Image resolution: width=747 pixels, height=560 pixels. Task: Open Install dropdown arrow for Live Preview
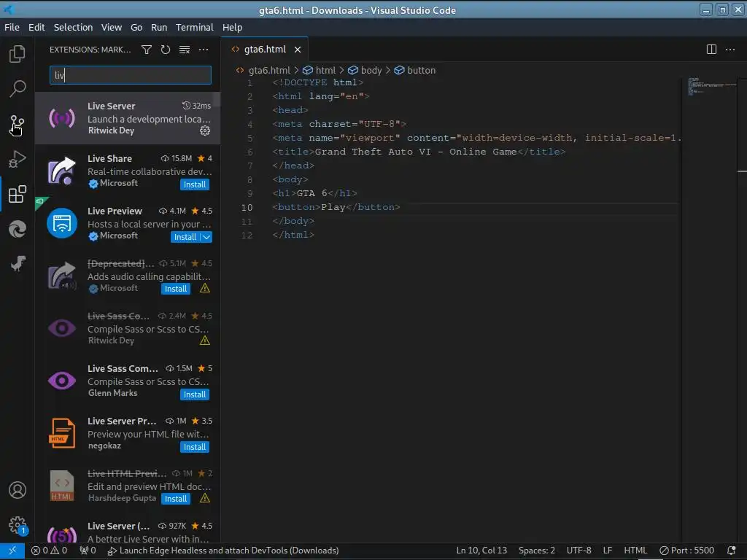pyautogui.click(x=206, y=237)
